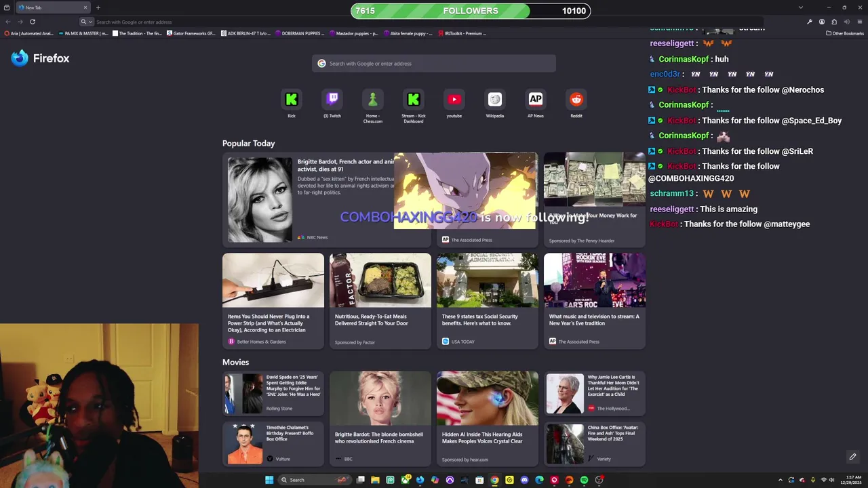The width and height of the screenshot is (868, 488).
Task: Open the Kick shortcut tile
Action: click(292, 100)
